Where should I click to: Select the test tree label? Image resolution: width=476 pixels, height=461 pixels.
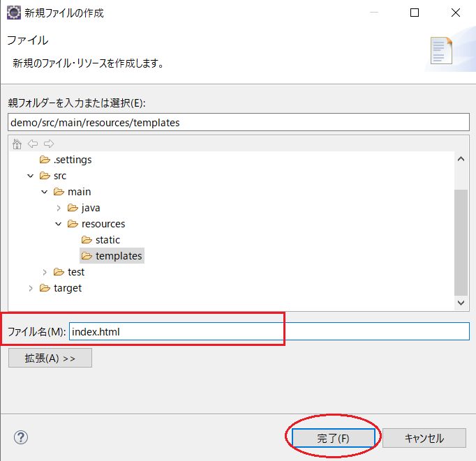pyautogui.click(x=76, y=273)
